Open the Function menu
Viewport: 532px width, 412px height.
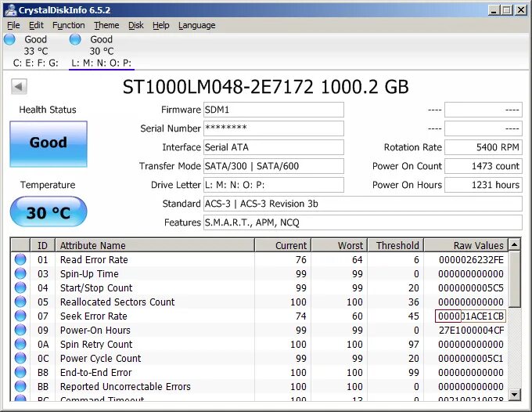(x=69, y=26)
